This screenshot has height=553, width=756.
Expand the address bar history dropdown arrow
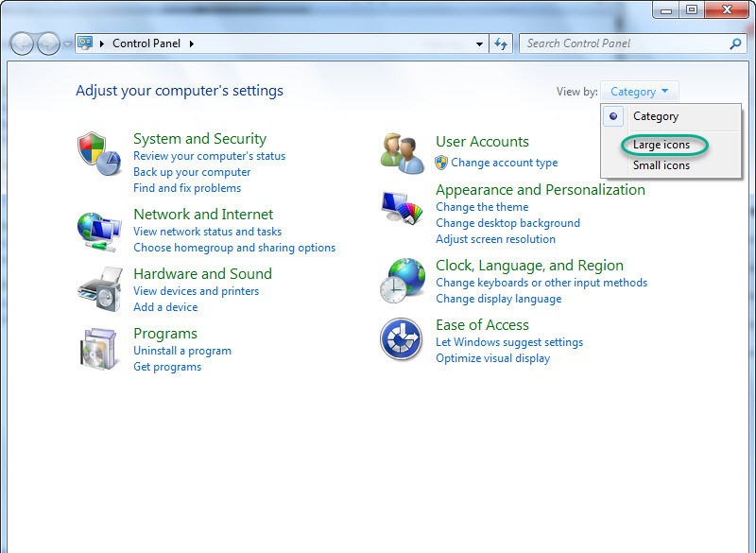click(x=479, y=43)
